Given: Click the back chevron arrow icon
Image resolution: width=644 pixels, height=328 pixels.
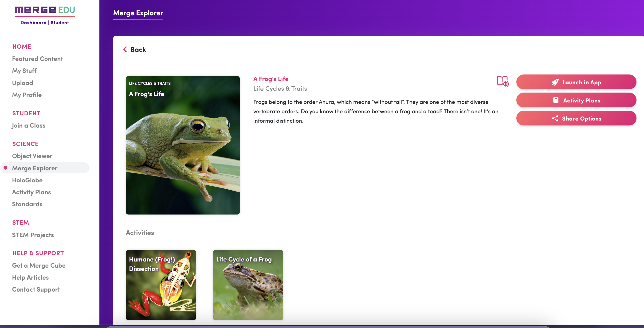Looking at the screenshot, I should [x=125, y=50].
